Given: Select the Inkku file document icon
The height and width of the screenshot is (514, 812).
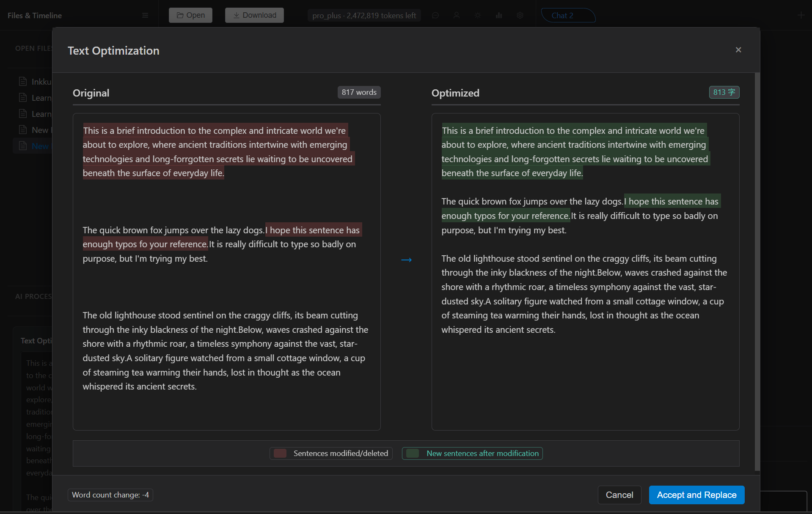Looking at the screenshot, I should tap(22, 81).
